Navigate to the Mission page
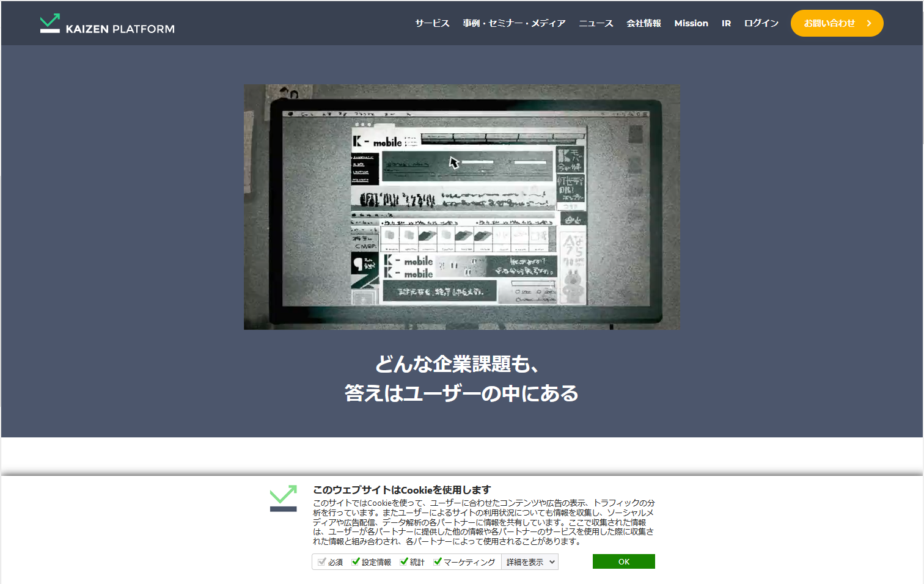 [691, 23]
